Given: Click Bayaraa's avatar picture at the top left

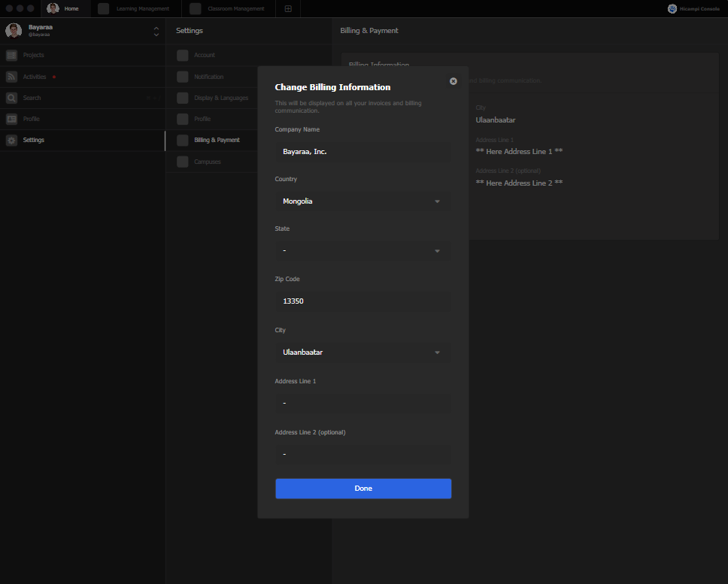Looking at the screenshot, I should [13, 30].
